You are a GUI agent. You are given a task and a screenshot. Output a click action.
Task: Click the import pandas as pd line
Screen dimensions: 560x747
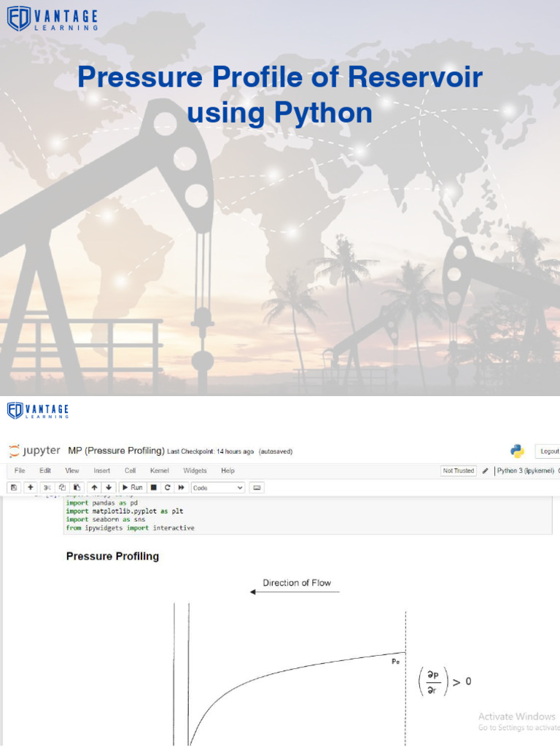pos(102,503)
